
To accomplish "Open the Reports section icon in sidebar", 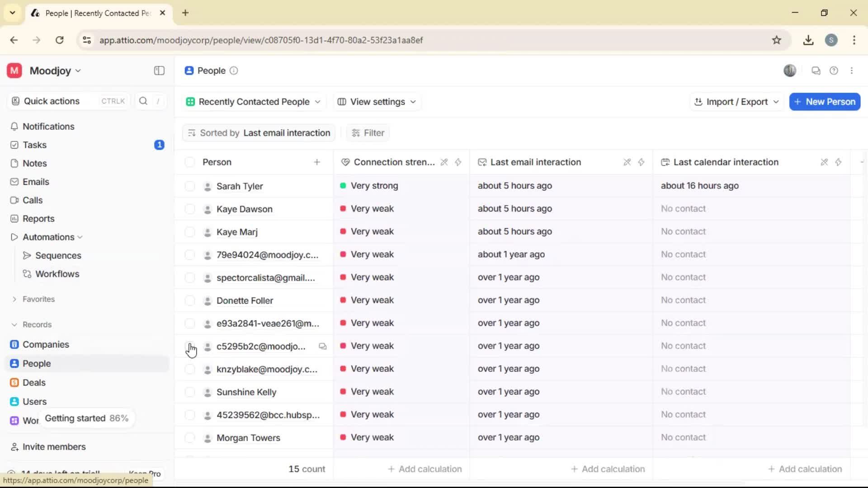I will [x=14, y=218].
